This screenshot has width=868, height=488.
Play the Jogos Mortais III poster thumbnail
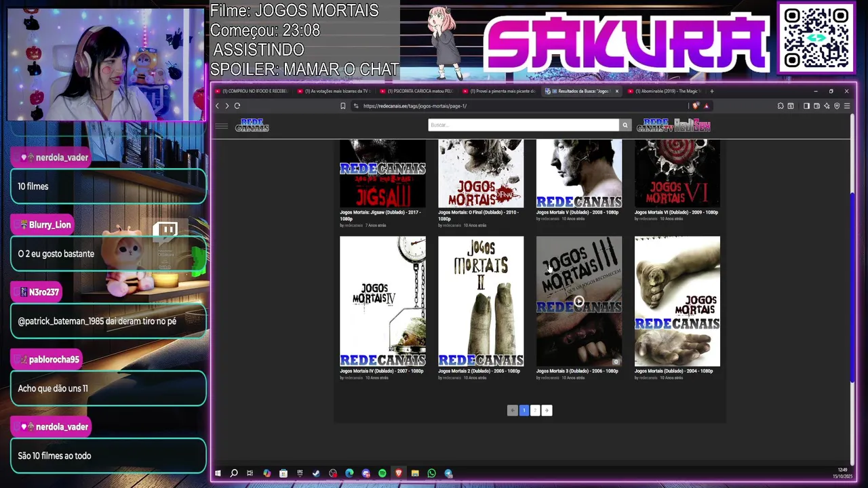(579, 302)
